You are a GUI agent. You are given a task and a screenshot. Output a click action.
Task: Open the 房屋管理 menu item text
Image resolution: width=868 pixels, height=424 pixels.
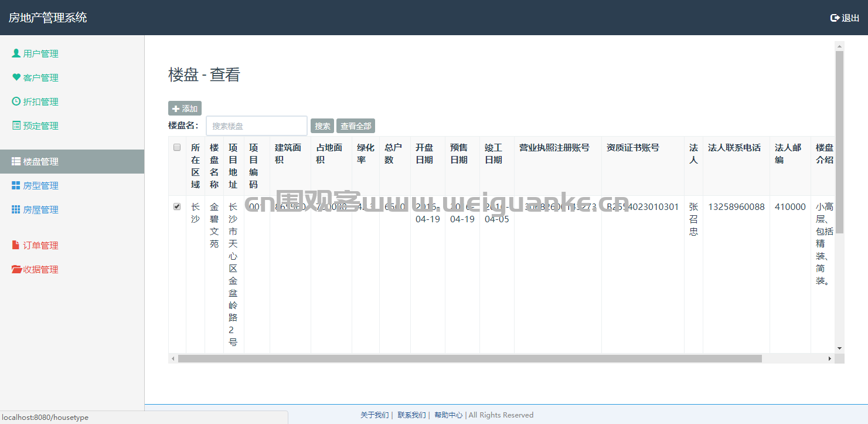(40, 209)
